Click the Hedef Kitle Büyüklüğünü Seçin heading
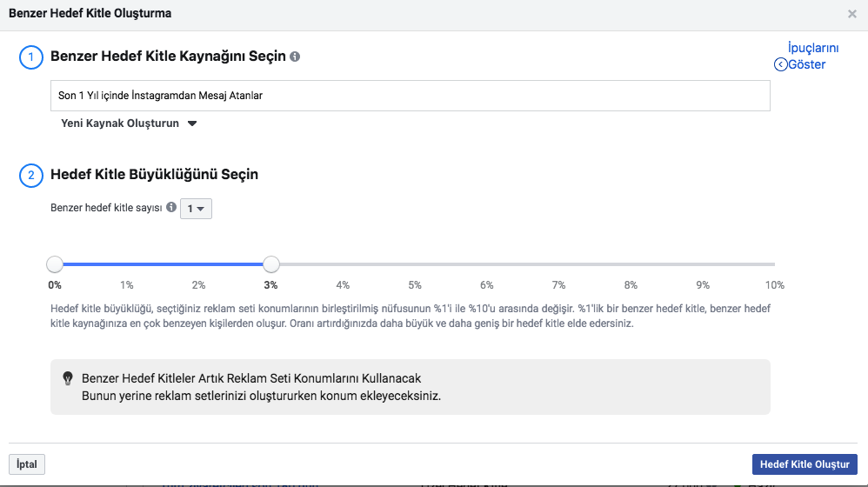Image resolution: width=868 pixels, height=487 pixels. click(x=155, y=174)
